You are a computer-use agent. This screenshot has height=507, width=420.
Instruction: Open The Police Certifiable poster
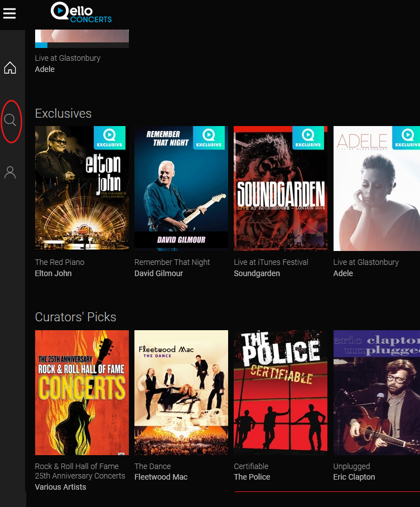point(281,393)
